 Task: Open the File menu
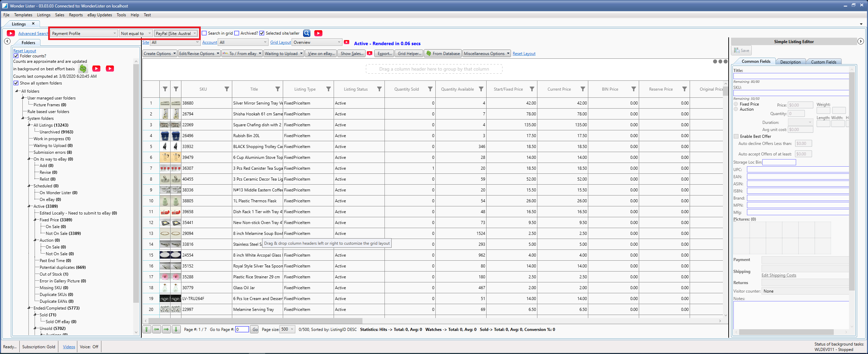(x=6, y=15)
